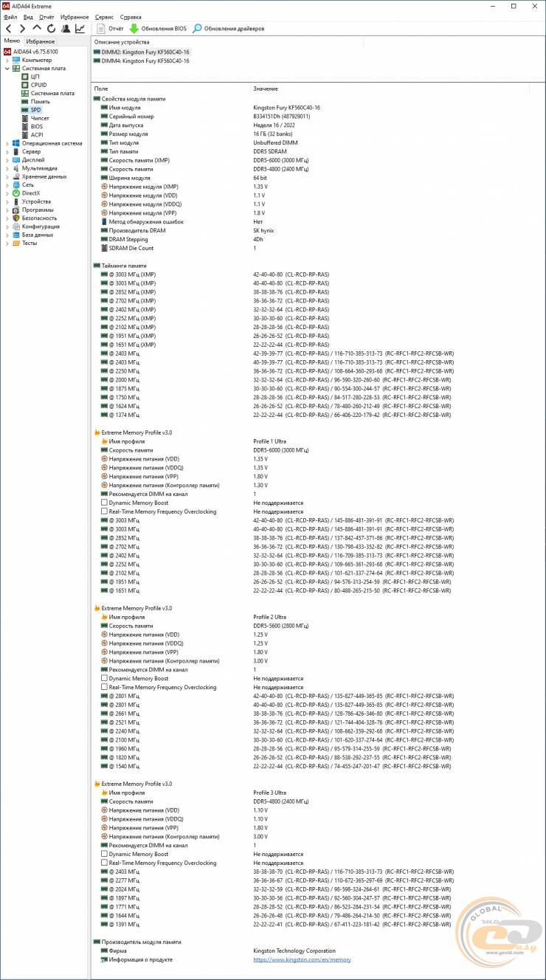The height and width of the screenshot is (980, 546).
Task: Expand the Мультимедиа node arrow
Action: (x=7, y=168)
